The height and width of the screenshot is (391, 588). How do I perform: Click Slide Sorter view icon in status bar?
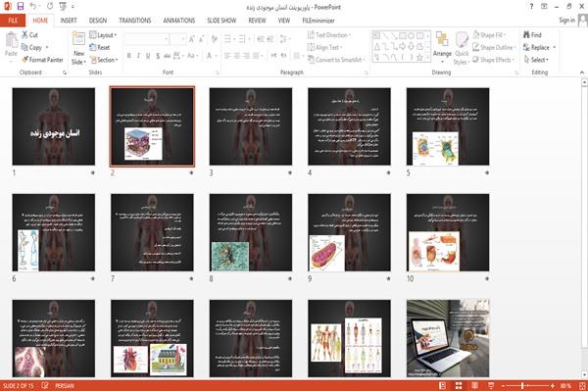coord(459,386)
